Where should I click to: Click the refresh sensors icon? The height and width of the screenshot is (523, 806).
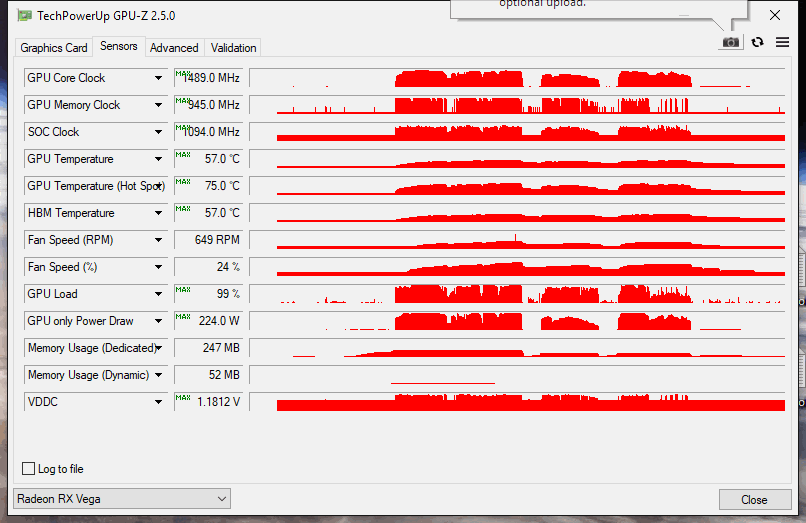[757, 42]
